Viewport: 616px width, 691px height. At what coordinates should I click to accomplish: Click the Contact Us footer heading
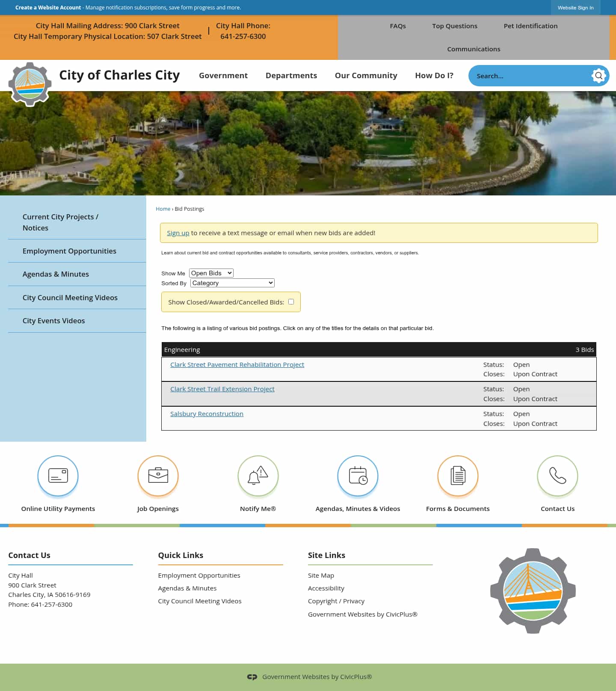pos(29,555)
